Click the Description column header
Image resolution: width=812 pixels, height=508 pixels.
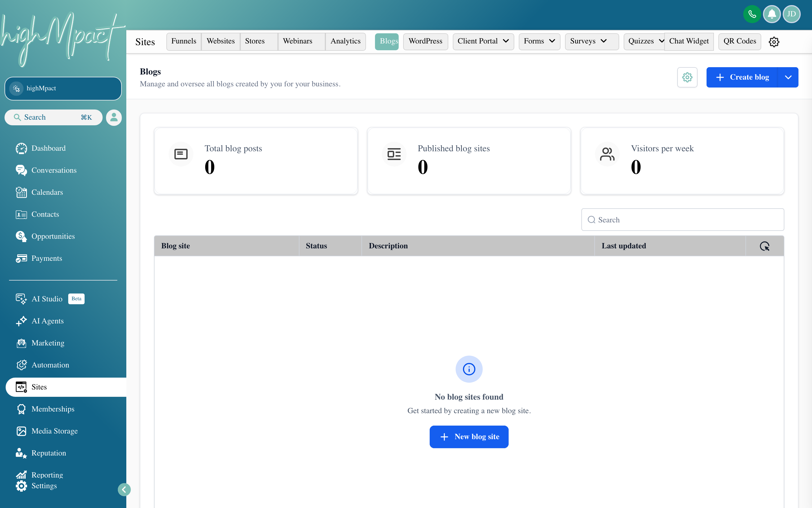pyautogui.click(x=478, y=246)
